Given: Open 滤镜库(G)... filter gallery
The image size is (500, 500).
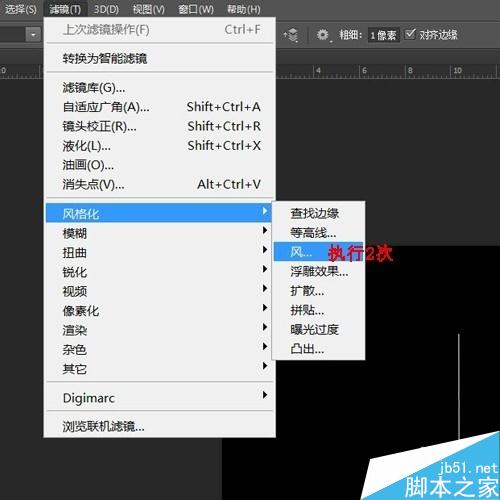Looking at the screenshot, I should tap(160, 88).
